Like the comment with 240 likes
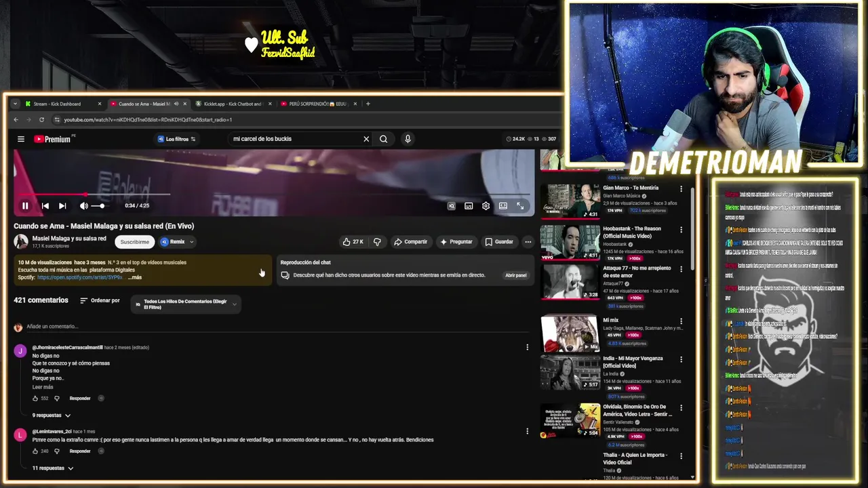This screenshot has height=488, width=868. (x=35, y=451)
